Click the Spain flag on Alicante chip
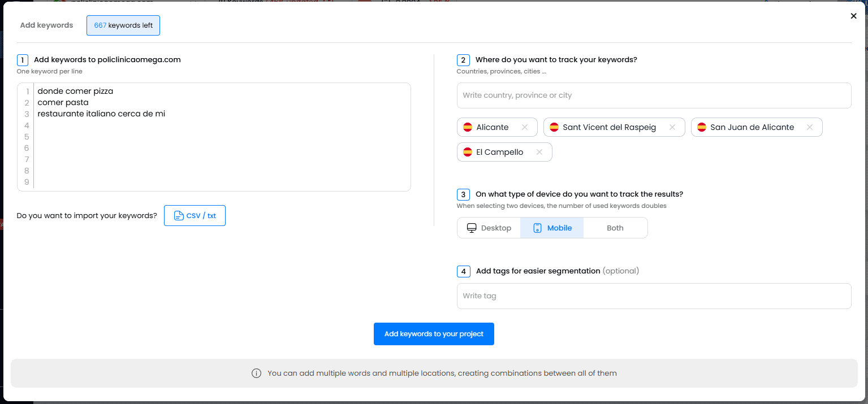The height and width of the screenshot is (404, 868). pos(468,127)
